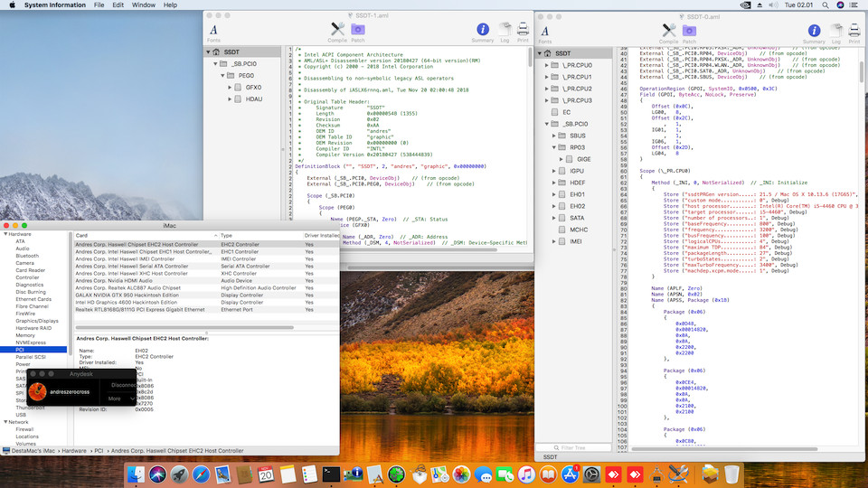Open Fonts panel in SSDT-1.aml window
868x488 pixels.
click(x=214, y=32)
